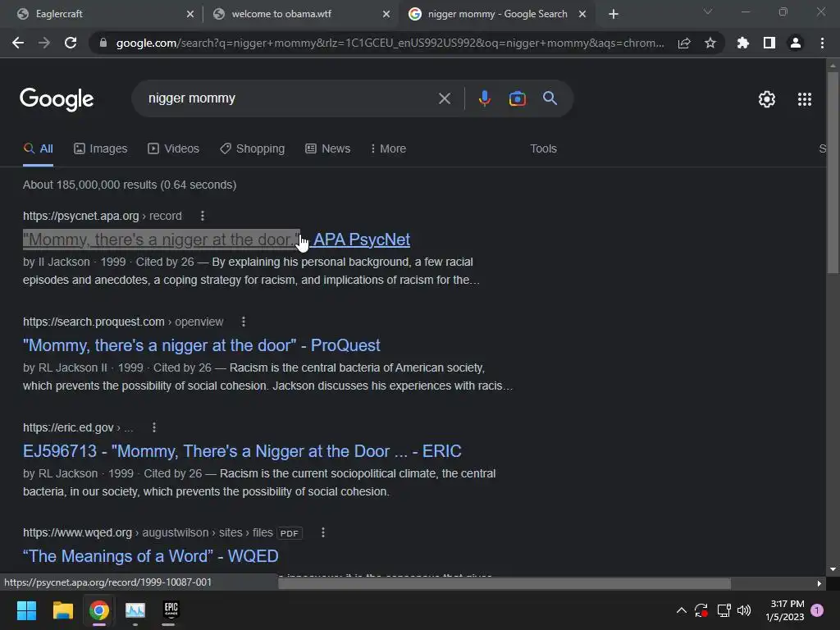Open the Epic Games taskbar app
The height and width of the screenshot is (630, 840).
click(171, 610)
